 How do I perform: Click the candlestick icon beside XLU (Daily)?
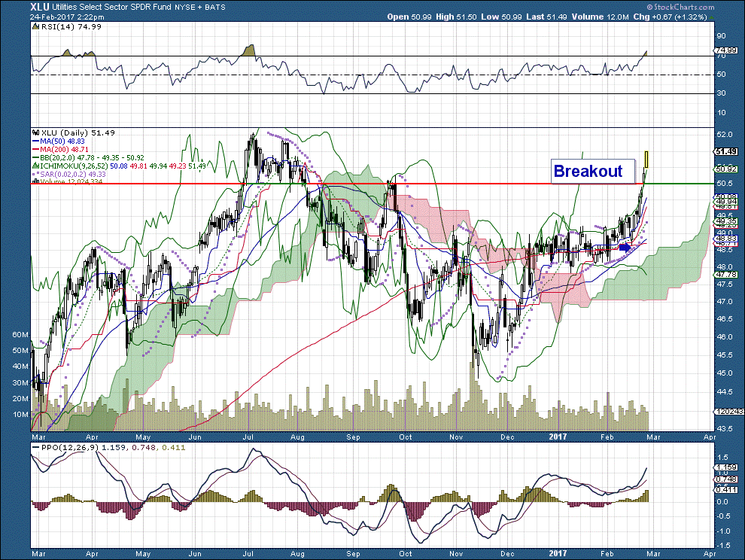click(x=35, y=133)
